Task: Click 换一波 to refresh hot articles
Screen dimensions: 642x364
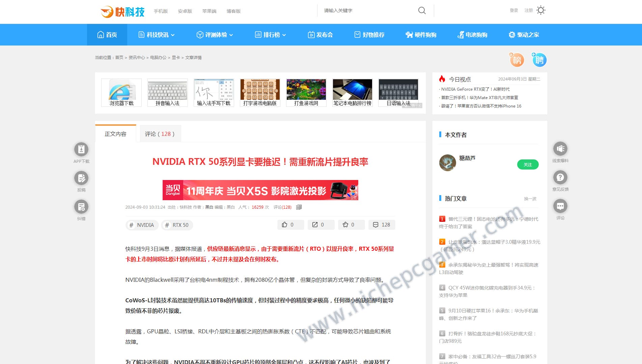Action: coord(530,199)
